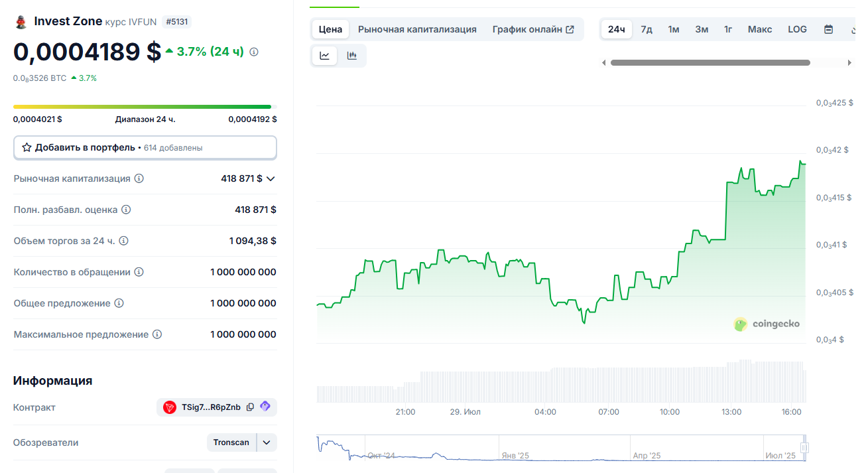Screen dimensions: 868x473
Task: Set chart range to 1г
Action: click(728, 29)
